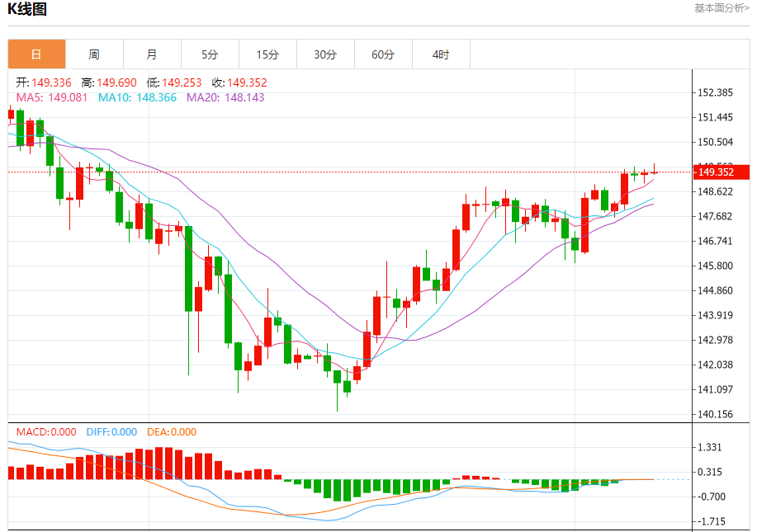The image size is (757, 532).
Task: Click the 150.504 price axis label
Action: [x=716, y=142]
